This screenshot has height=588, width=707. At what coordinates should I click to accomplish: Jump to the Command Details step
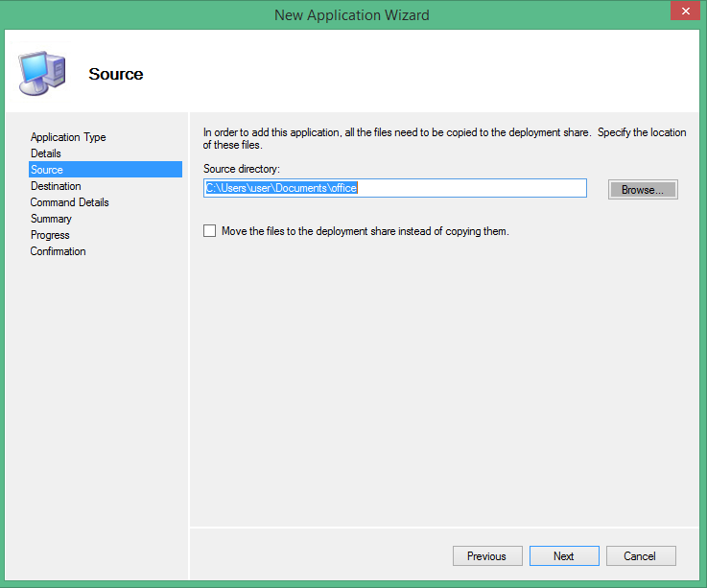coord(69,202)
